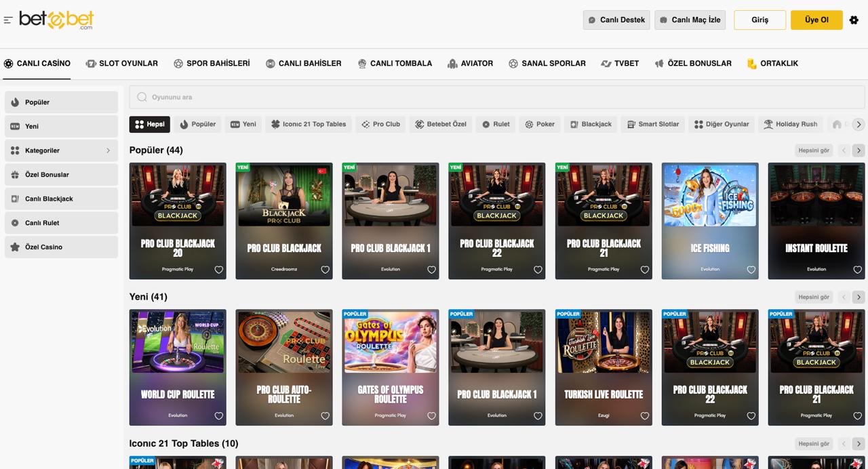Select Yeni filter chip
Image resolution: width=868 pixels, height=469 pixels.
tap(243, 125)
